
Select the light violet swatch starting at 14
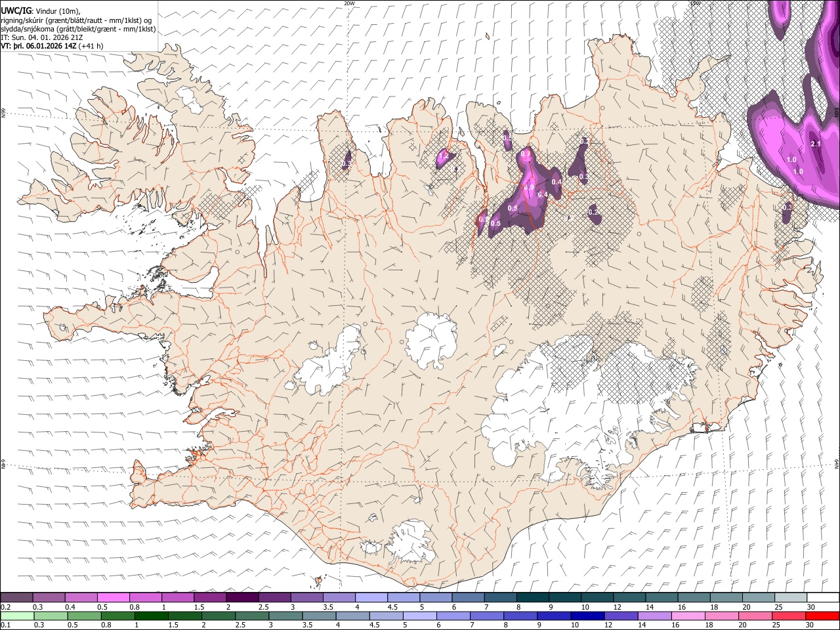pos(655,616)
